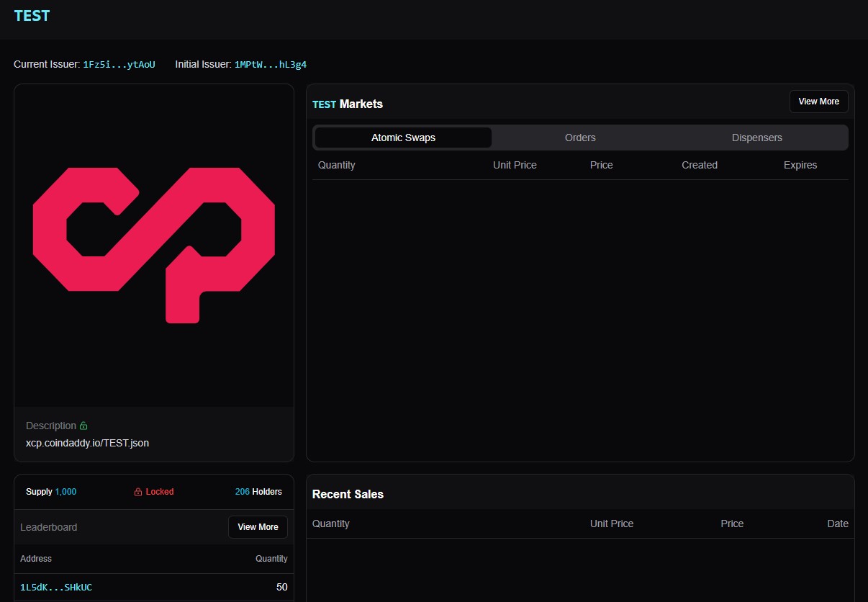Click the Recent Sales heading
Image resolution: width=868 pixels, height=602 pixels.
coord(348,494)
